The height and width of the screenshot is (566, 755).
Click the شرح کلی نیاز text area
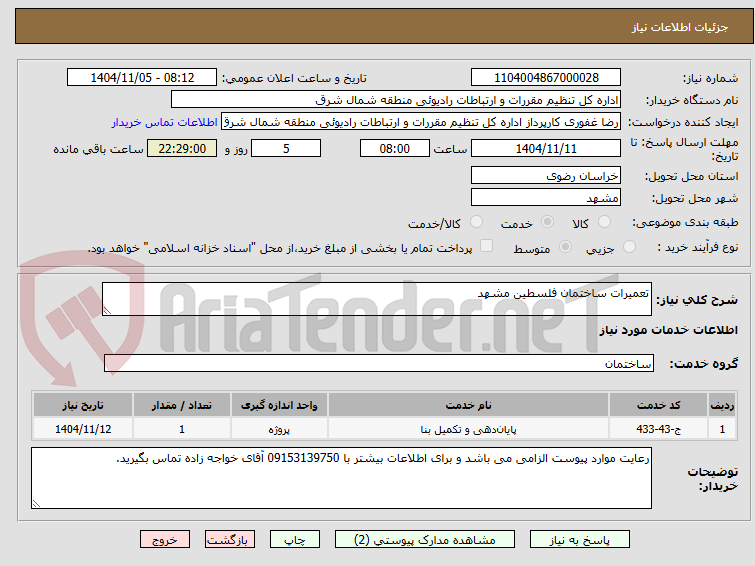(x=377, y=299)
